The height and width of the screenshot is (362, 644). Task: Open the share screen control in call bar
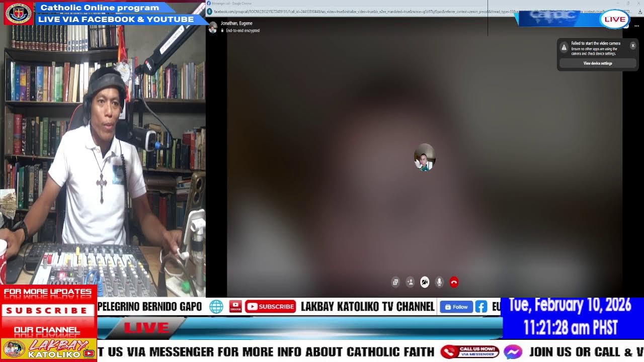tap(395, 283)
